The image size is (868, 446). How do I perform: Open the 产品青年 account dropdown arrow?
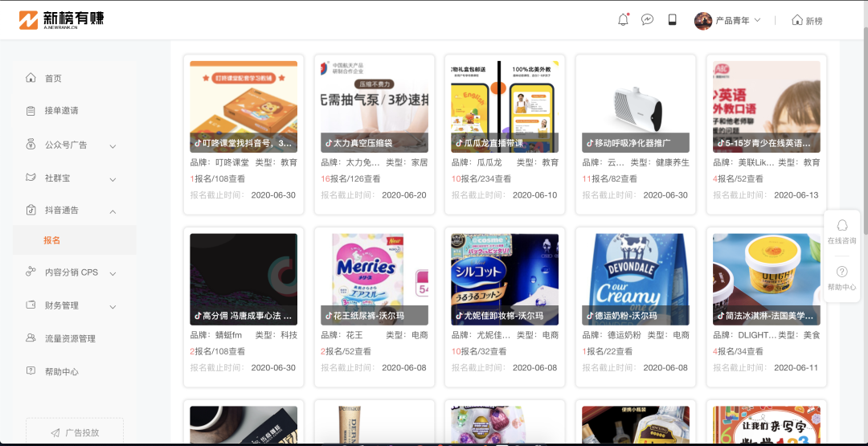pos(757,20)
